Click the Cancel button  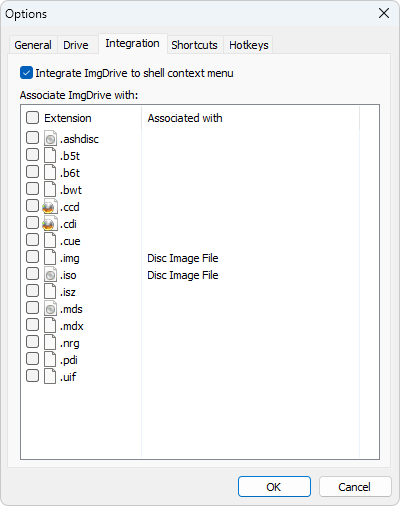[355, 487]
